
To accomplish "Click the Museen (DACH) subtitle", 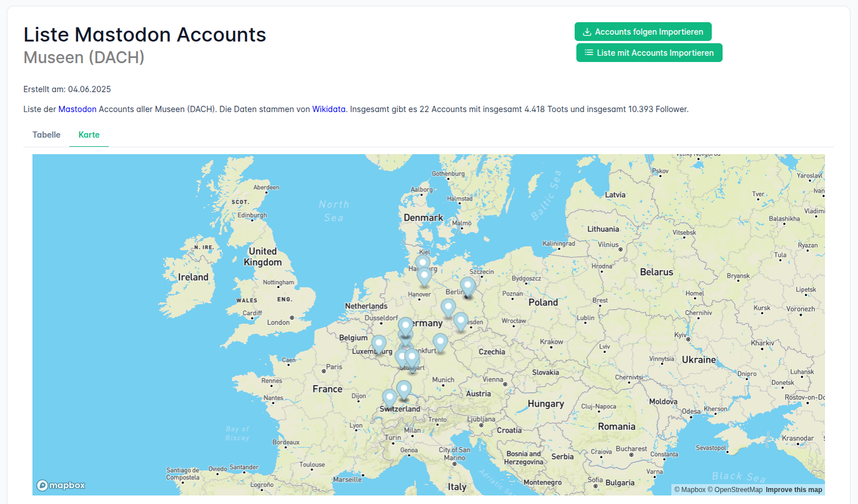I will pyautogui.click(x=84, y=57).
